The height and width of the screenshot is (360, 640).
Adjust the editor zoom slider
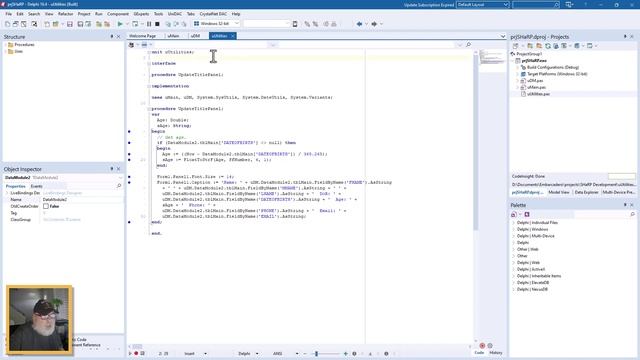tap(316, 353)
